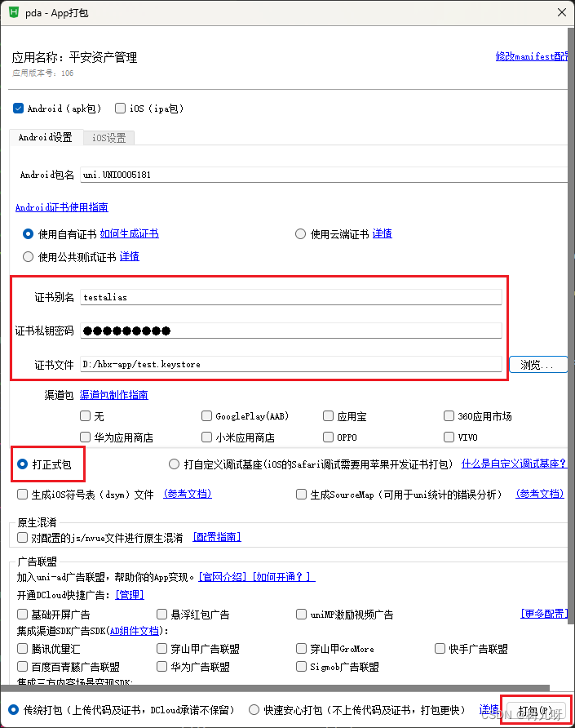Check the 基础开屏广告 checkbox

22,615
